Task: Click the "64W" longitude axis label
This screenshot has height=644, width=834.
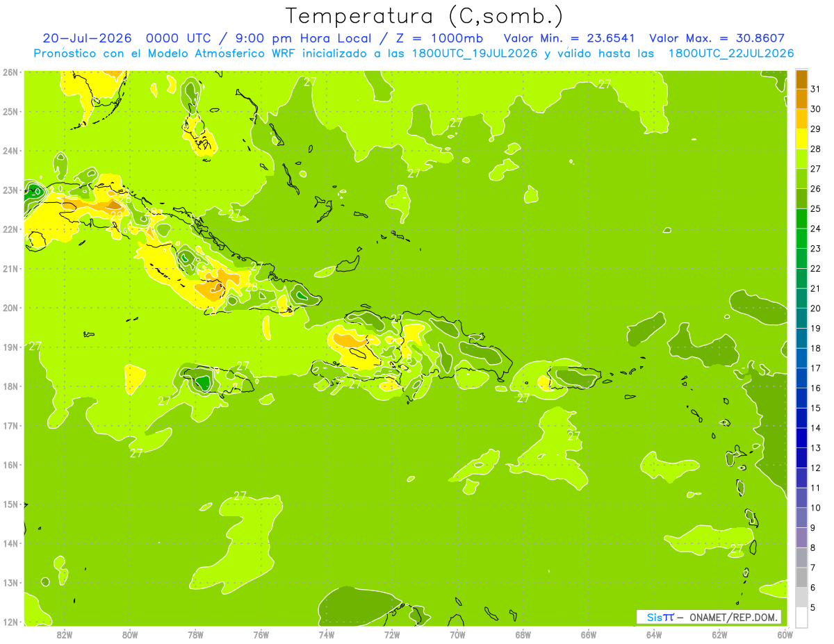Action: (x=654, y=634)
